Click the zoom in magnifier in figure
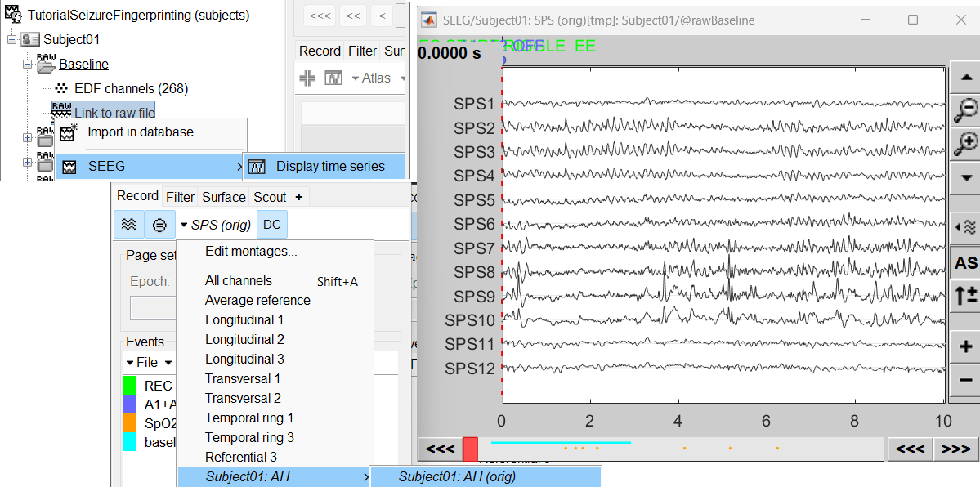The image size is (980, 487). coord(966,143)
